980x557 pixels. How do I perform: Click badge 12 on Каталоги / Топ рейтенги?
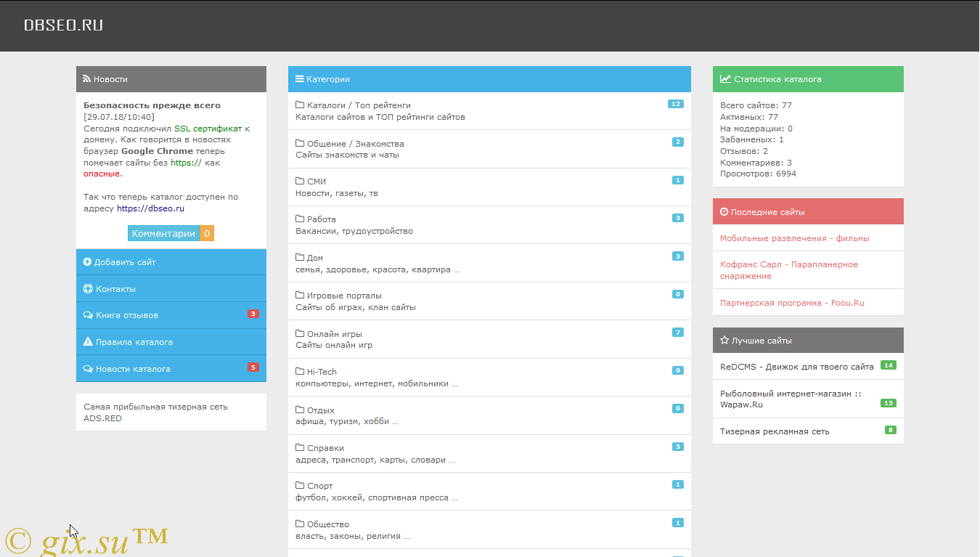(676, 104)
